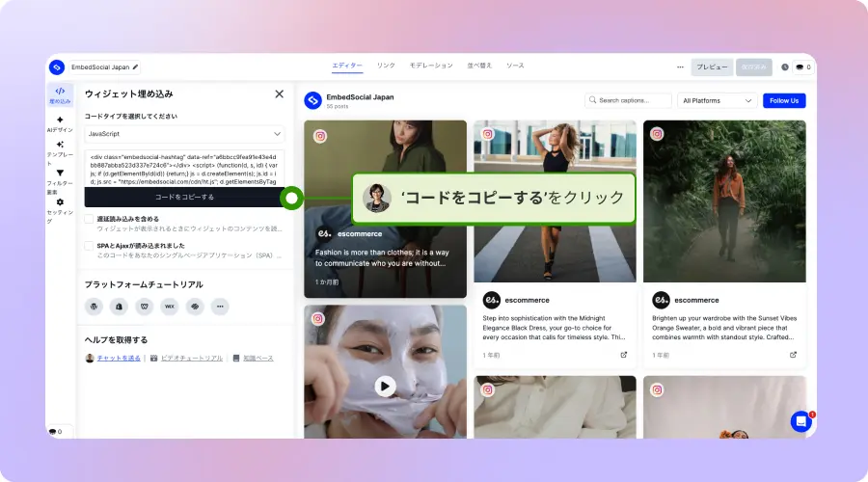Open the crosswalk woman post photo
This screenshot has height=482, width=868.
(x=555, y=201)
